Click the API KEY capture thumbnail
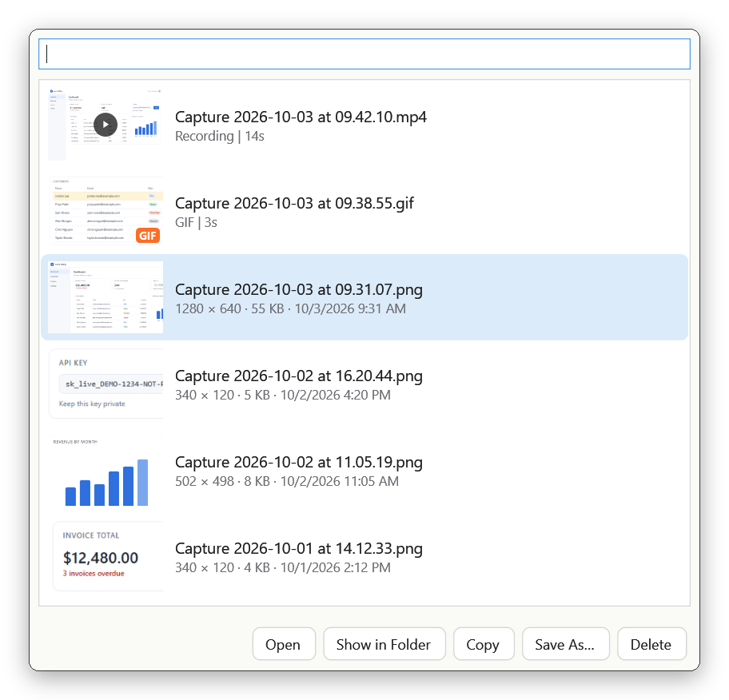This screenshot has width=729, height=700. 106,384
